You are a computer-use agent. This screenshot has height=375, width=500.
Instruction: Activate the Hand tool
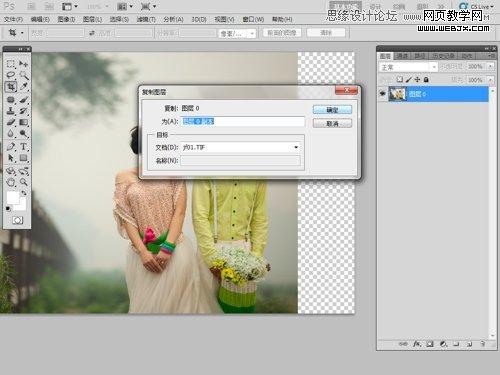(x=11, y=182)
